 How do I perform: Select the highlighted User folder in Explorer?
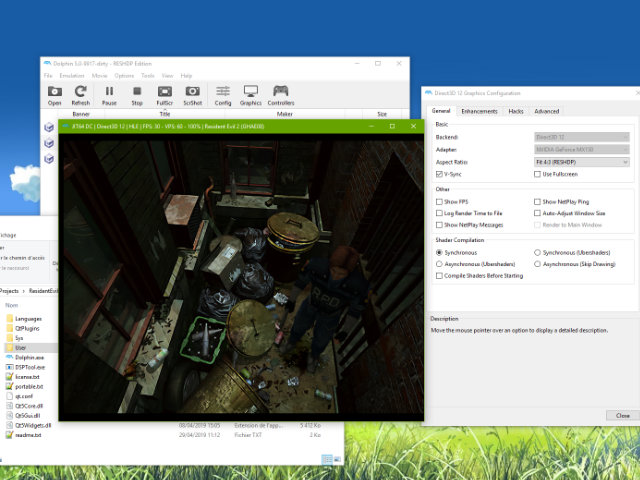click(31, 348)
